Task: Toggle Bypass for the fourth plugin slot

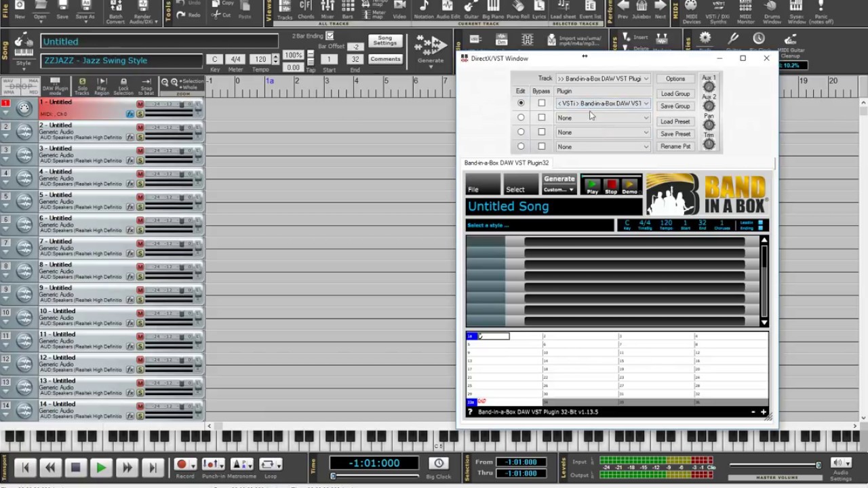Action: tap(541, 146)
